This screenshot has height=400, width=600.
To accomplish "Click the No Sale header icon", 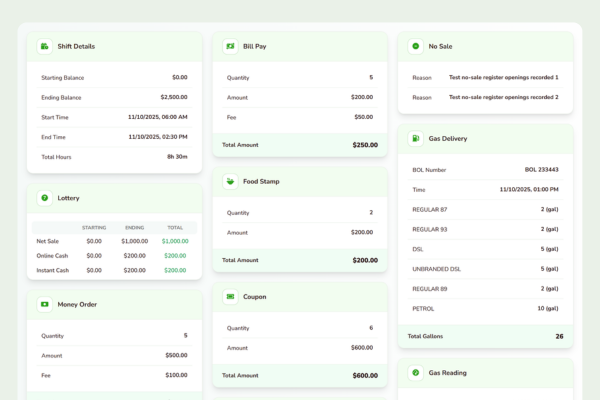I will click(x=415, y=46).
